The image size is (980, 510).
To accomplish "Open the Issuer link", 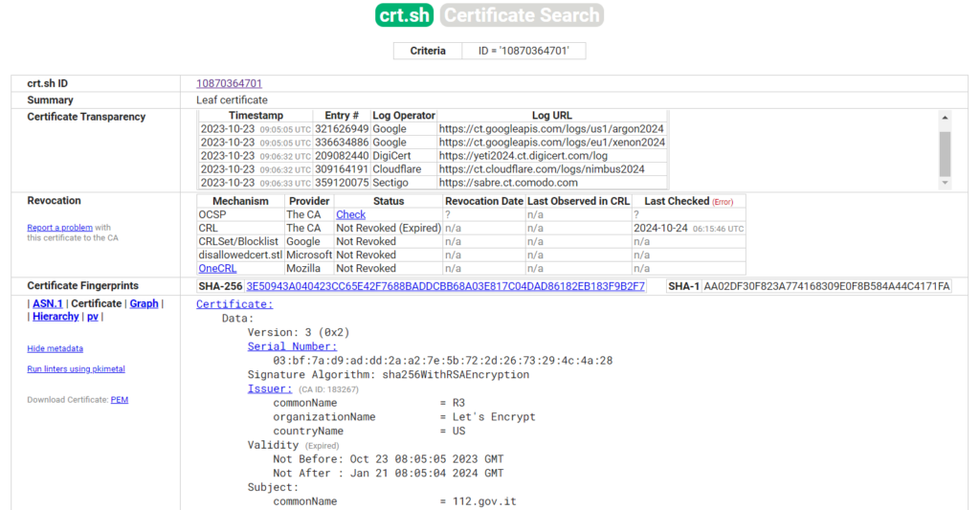I will 270,389.
